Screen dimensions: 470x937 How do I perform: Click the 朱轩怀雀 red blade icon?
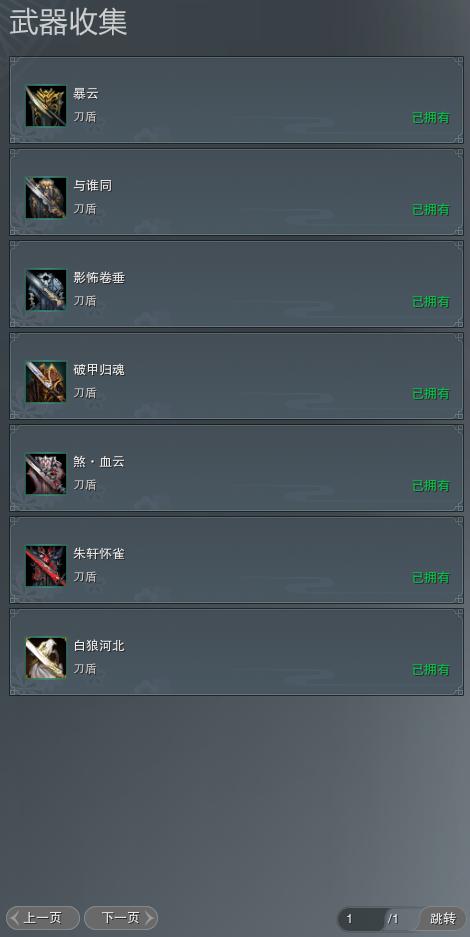coord(46,566)
